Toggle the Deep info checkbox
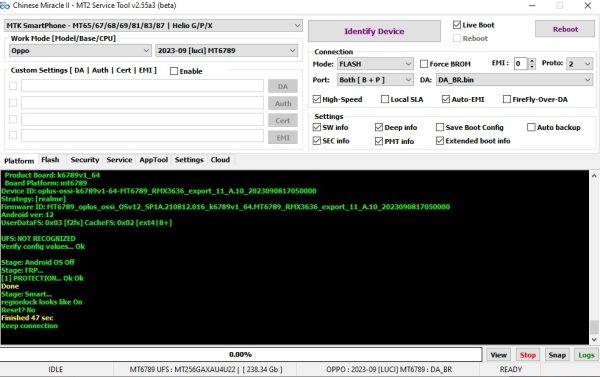The image size is (600, 377). (x=379, y=127)
